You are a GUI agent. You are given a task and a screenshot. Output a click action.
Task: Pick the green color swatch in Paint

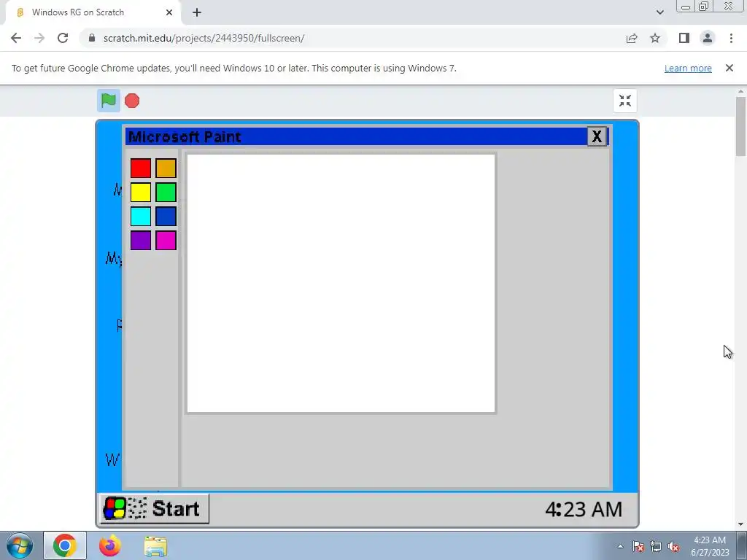pos(166,192)
